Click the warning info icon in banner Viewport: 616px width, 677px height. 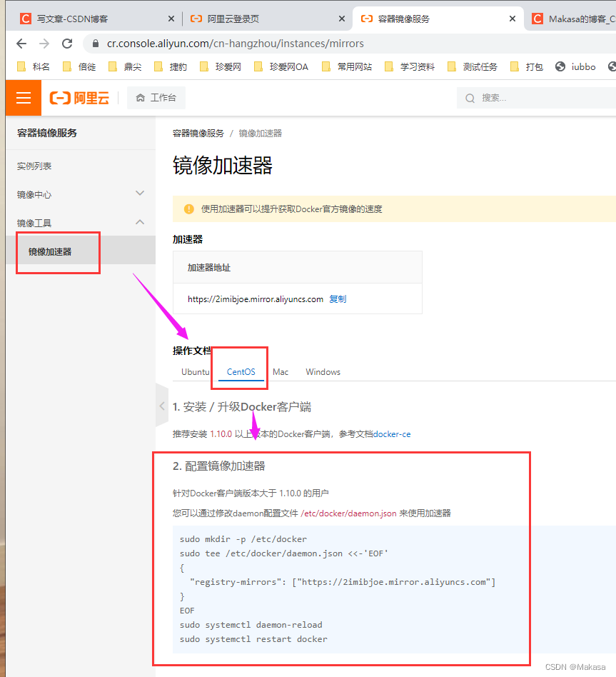point(188,209)
